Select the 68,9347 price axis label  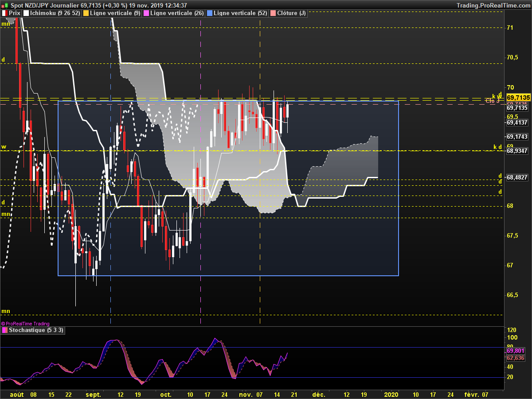click(517, 151)
